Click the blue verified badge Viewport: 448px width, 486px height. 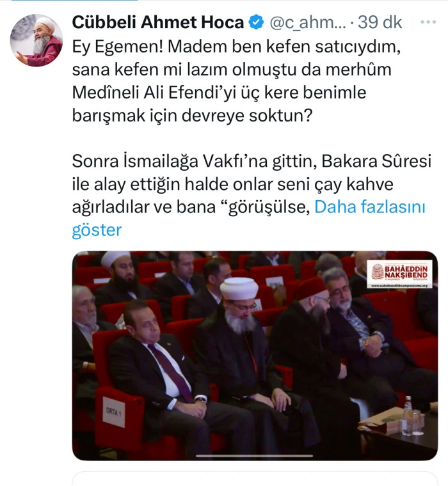click(x=256, y=22)
